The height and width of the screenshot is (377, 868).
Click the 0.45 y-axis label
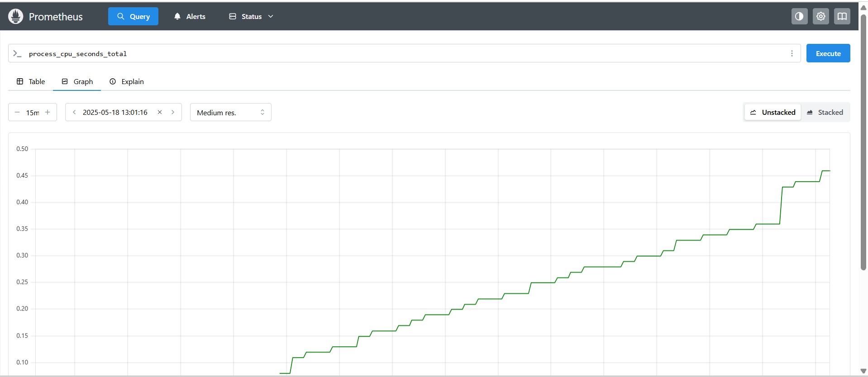pyautogui.click(x=22, y=175)
